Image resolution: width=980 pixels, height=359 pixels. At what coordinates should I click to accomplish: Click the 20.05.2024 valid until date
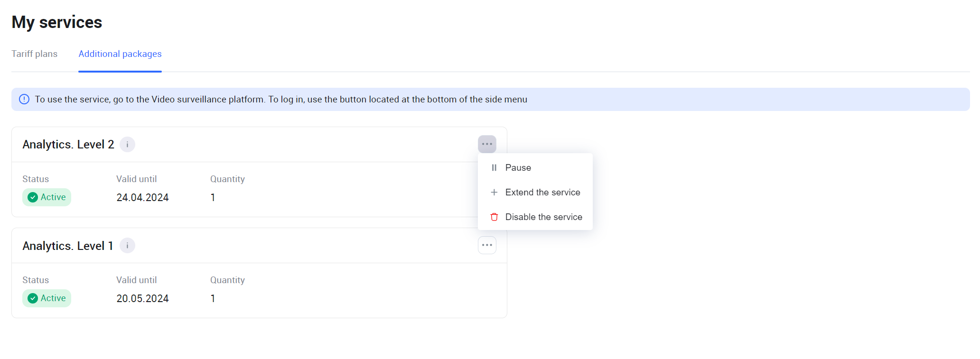tap(142, 298)
